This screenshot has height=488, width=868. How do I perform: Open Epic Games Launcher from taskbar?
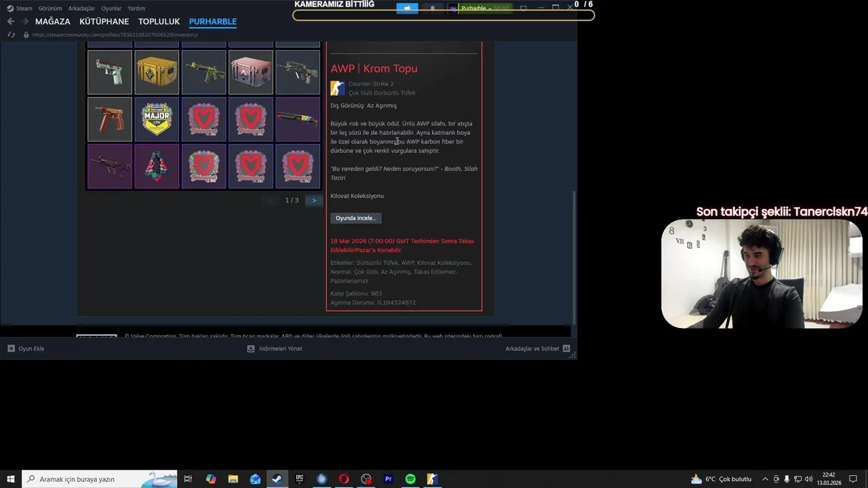(300, 479)
